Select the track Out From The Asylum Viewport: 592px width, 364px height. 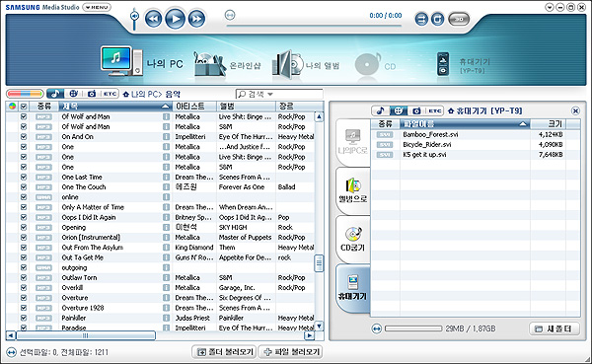[x=93, y=248]
